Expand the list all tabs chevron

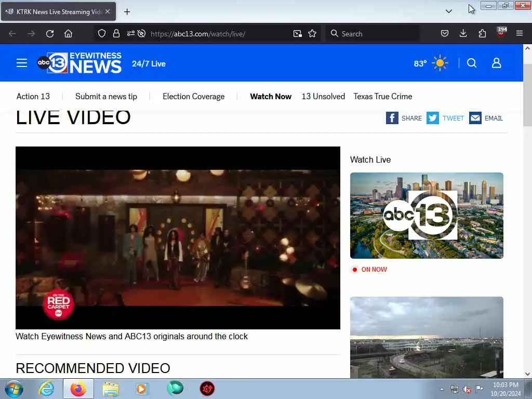(448, 11)
